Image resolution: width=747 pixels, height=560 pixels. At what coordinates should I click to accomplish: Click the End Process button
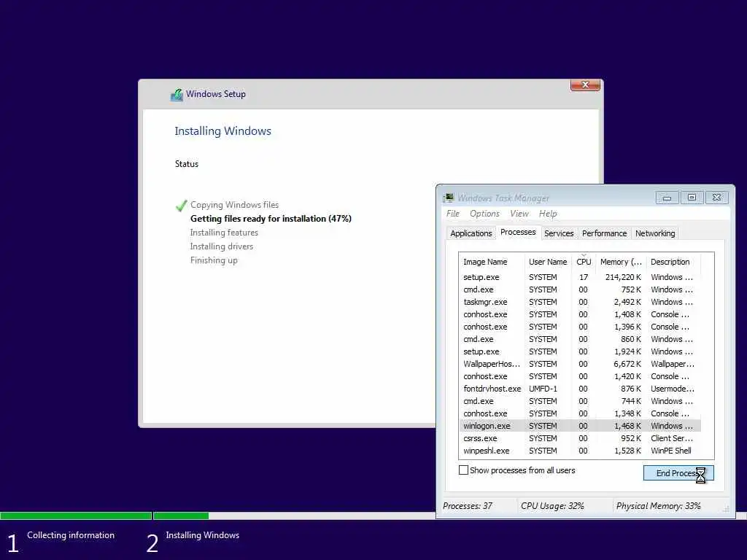[x=678, y=472]
